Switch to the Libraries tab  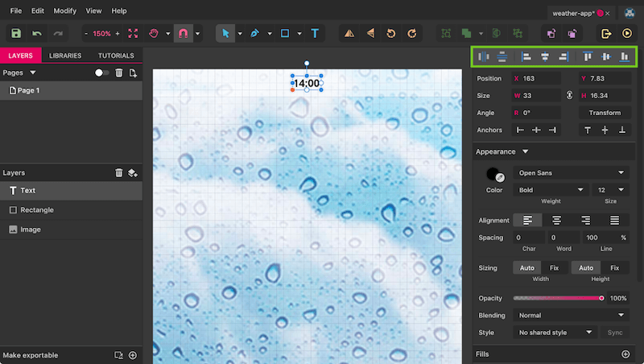tap(65, 56)
